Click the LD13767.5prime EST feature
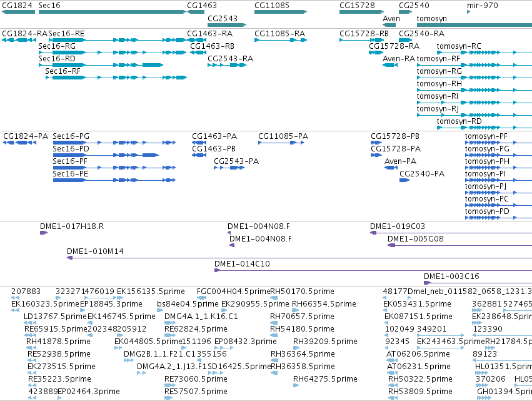 [30, 323]
